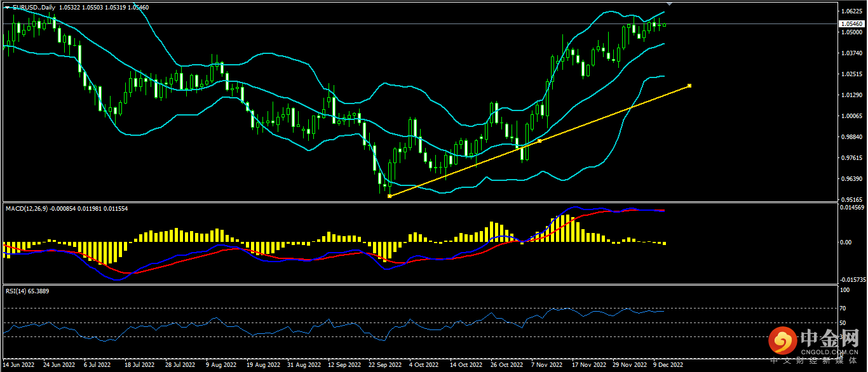Select the trendline start anchor at September low

pyautogui.click(x=390, y=196)
